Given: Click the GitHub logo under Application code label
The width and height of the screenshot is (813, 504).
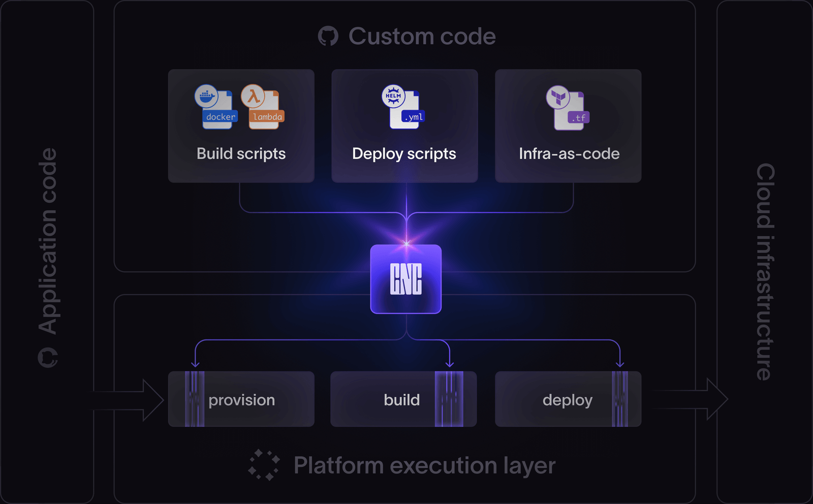Looking at the screenshot, I should click(x=48, y=358).
